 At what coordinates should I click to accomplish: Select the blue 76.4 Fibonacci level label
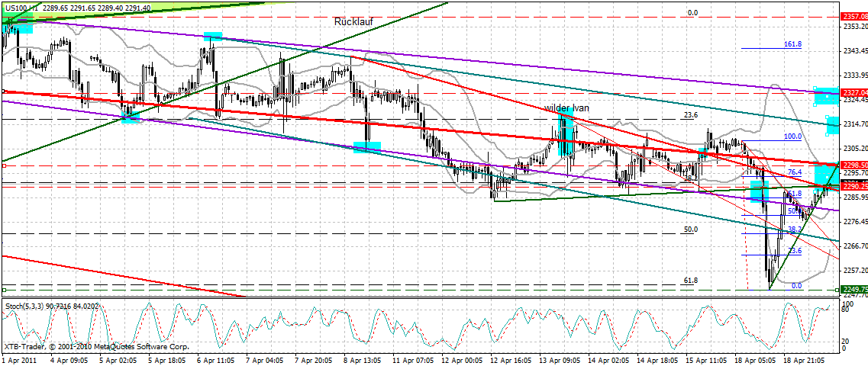[795, 172]
